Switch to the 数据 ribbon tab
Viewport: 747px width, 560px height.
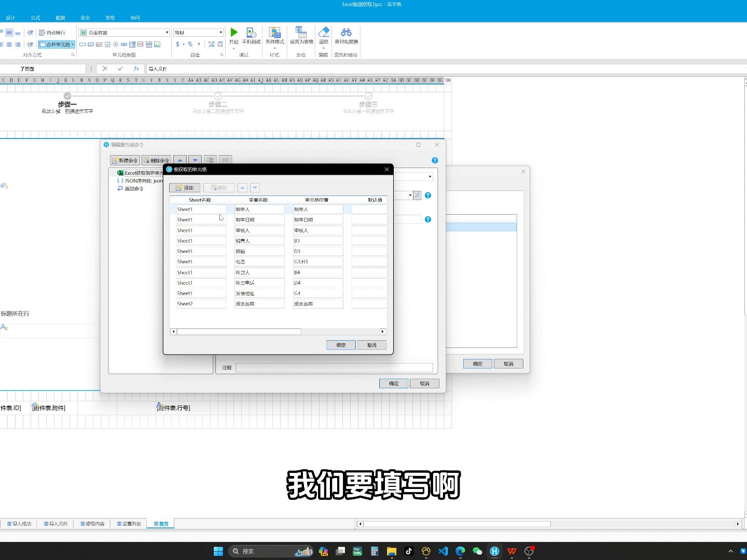pos(60,17)
